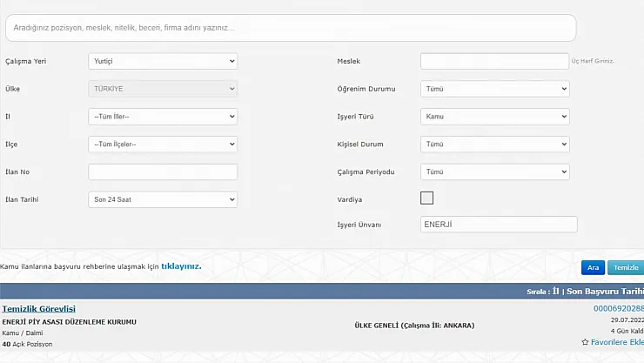Click the İşyeri Ünvanı field containing ENERJİ
Viewport: 644px width, 363px height.
pyautogui.click(x=499, y=225)
